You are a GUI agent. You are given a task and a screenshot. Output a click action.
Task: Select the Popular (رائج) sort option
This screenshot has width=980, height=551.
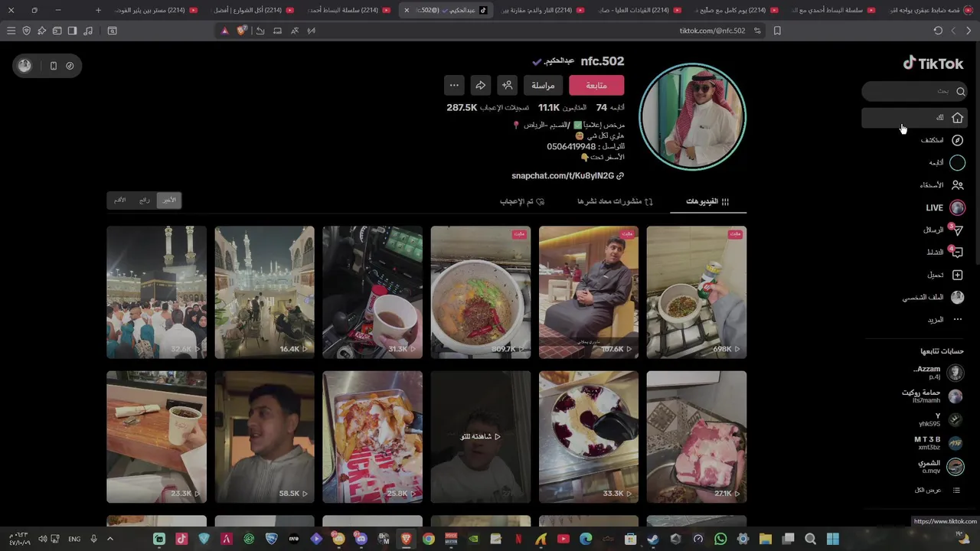145,201
